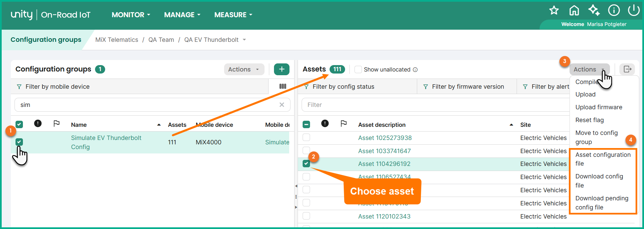This screenshot has height=229, width=644.
Task: Click funnel icon of Filter by firmware version
Action: click(x=426, y=87)
